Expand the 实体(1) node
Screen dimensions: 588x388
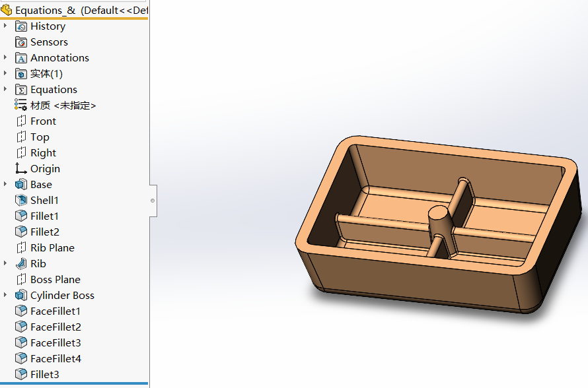[x=5, y=73]
